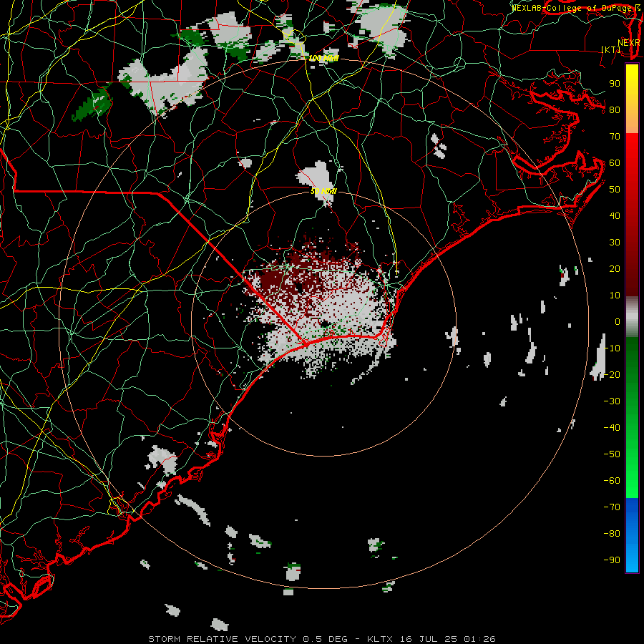Click the -70 knots scale label
Image resolution: width=644 pixels, height=644 pixels.
pyautogui.click(x=612, y=507)
